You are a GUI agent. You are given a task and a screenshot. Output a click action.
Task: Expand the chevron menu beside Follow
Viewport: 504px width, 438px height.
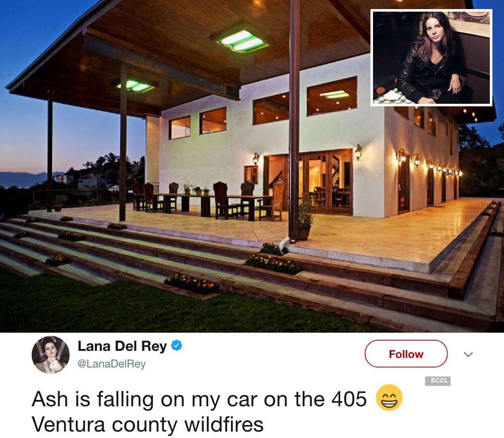click(x=468, y=354)
